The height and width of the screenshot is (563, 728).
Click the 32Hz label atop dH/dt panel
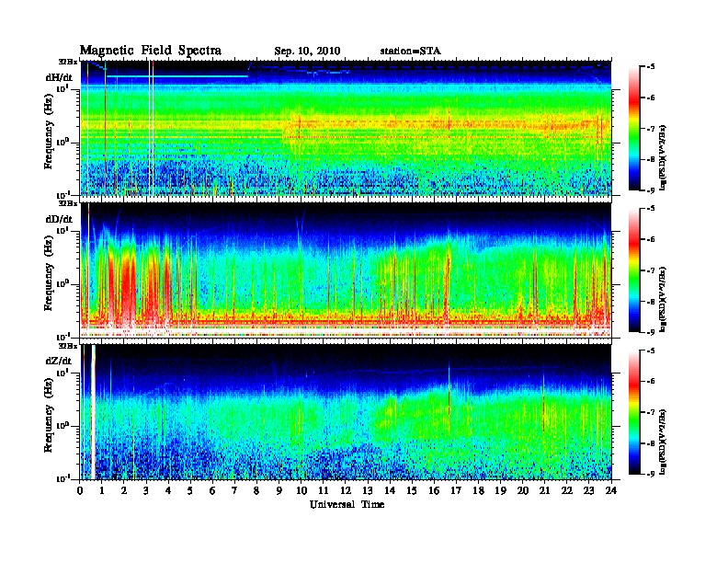(67, 62)
